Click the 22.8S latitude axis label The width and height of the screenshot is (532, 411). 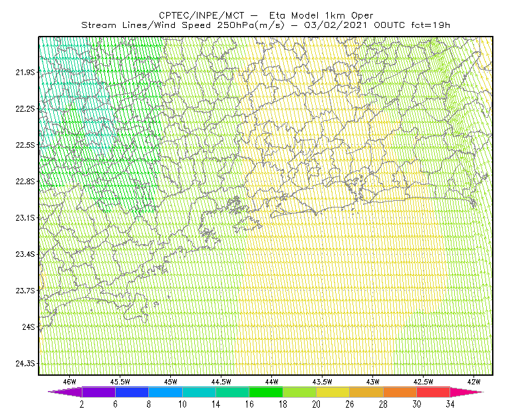pyautogui.click(x=25, y=182)
